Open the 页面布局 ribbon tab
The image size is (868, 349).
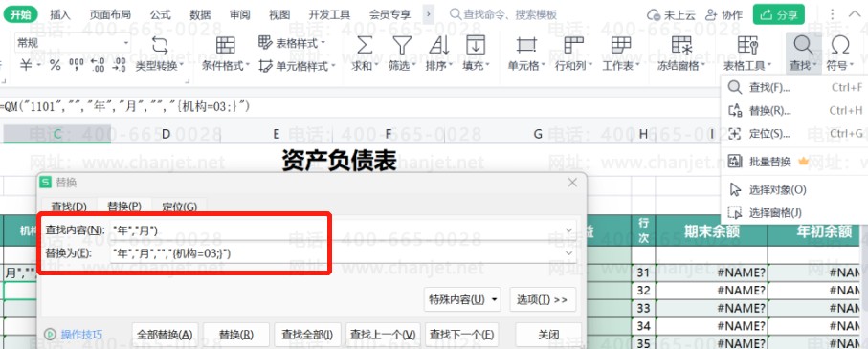click(110, 14)
